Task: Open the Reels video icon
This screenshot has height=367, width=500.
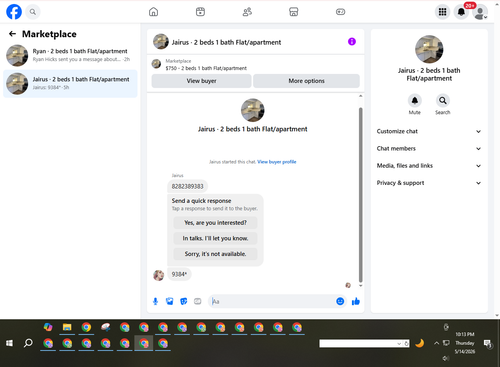Action: click(200, 12)
